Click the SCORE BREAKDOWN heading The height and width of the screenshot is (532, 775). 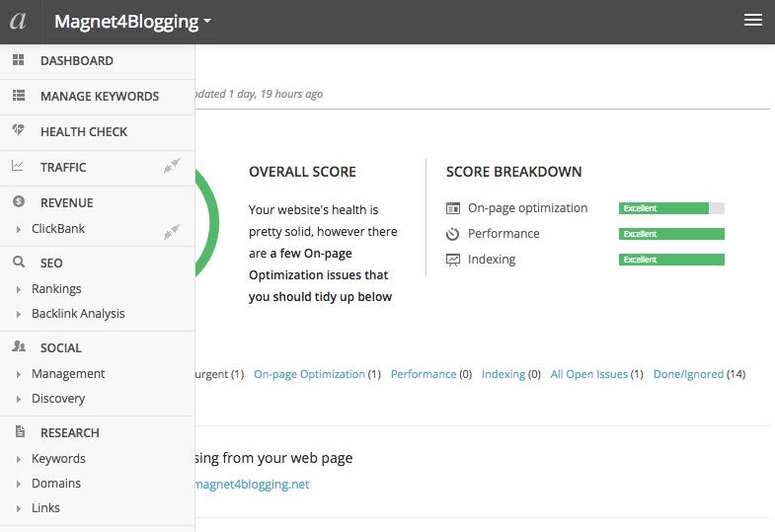514,172
